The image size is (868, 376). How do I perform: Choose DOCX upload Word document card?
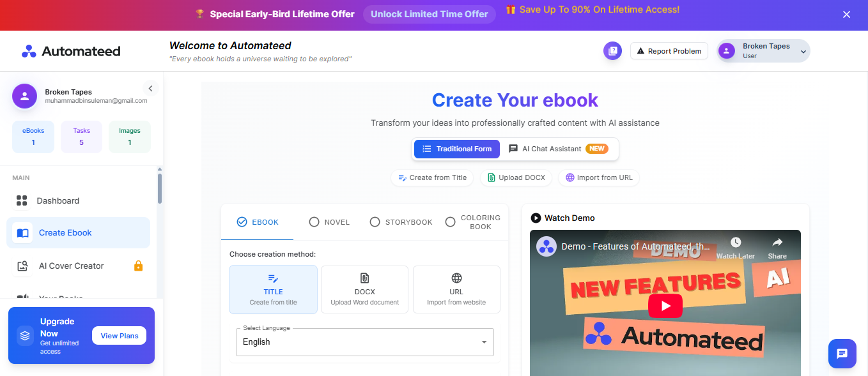click(x=364, y=290)
